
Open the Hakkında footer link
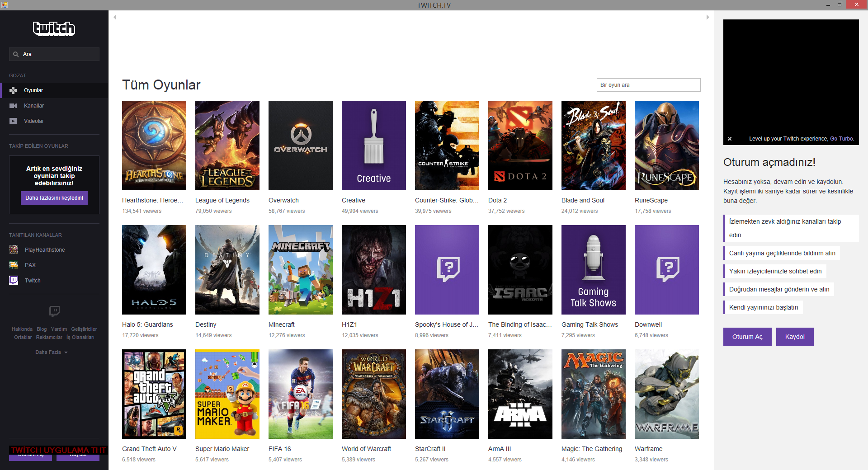(x=22, y=329)
